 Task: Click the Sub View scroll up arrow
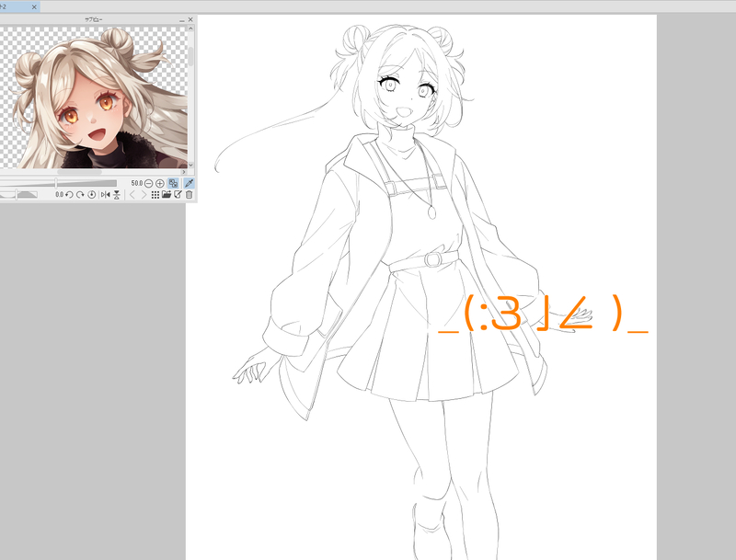pos(191,29)
